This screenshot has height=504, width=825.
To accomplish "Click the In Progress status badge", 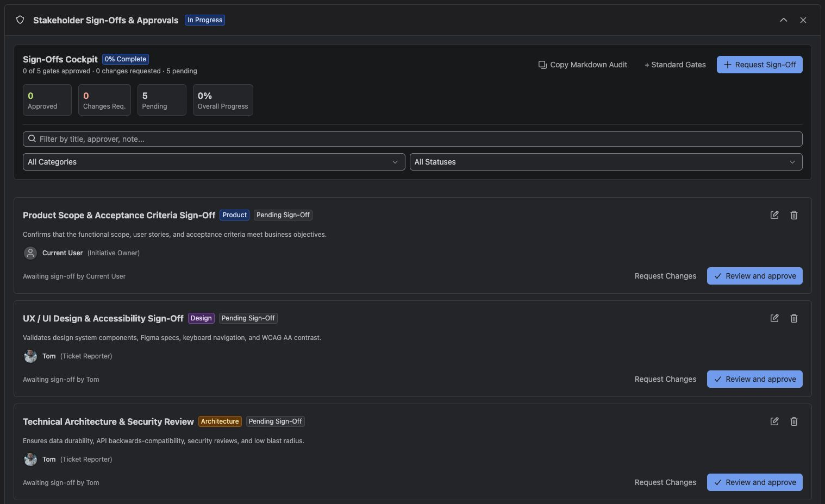I will tap(205, 20).
